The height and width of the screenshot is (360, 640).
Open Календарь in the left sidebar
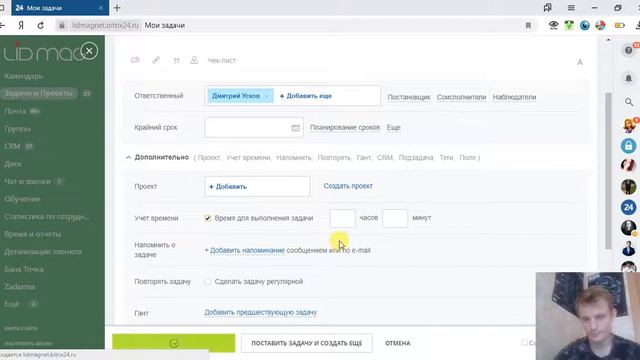pyautogui.click(x=24, y=76)
